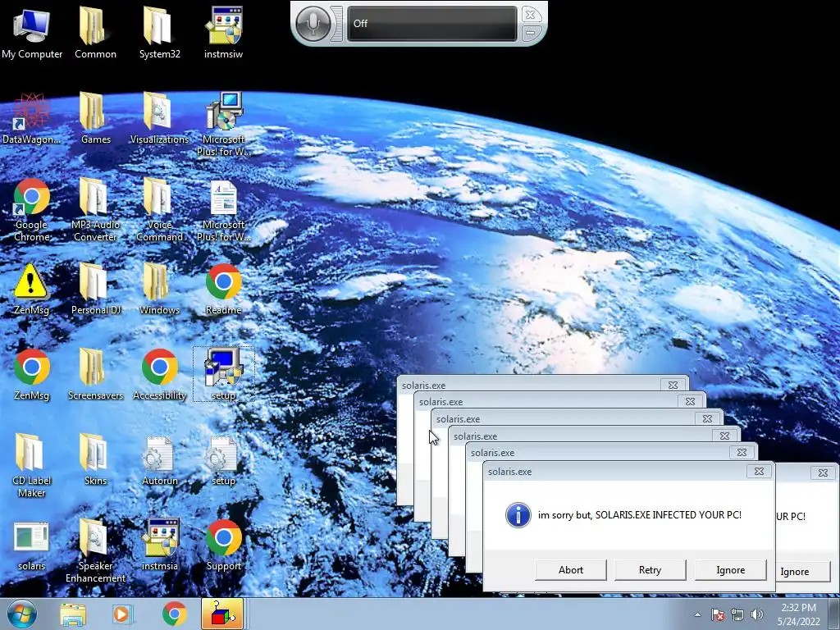Viewport: 840px width, 630px height.
Task: Close the second-from-back solaris.exe window
Action: point(690,401)
